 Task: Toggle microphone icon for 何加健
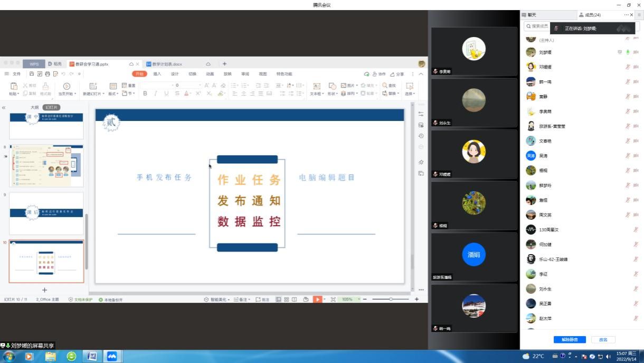(636, 245)
